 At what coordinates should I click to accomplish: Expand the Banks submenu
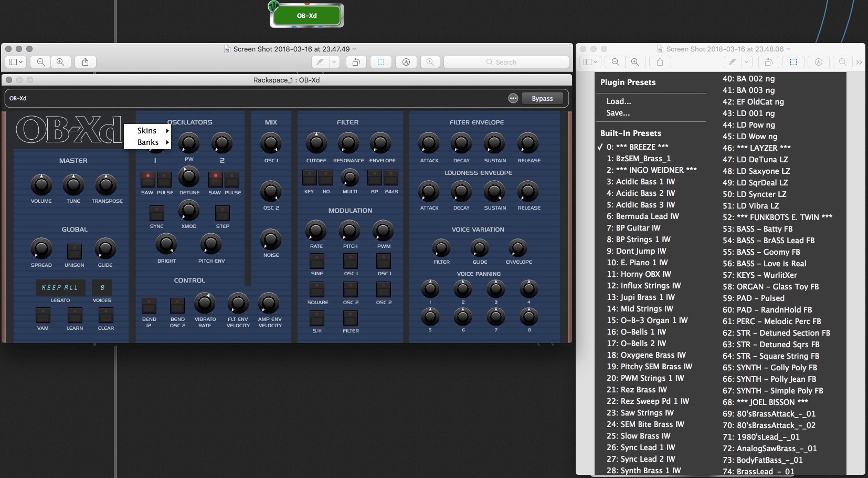point(147,142)
